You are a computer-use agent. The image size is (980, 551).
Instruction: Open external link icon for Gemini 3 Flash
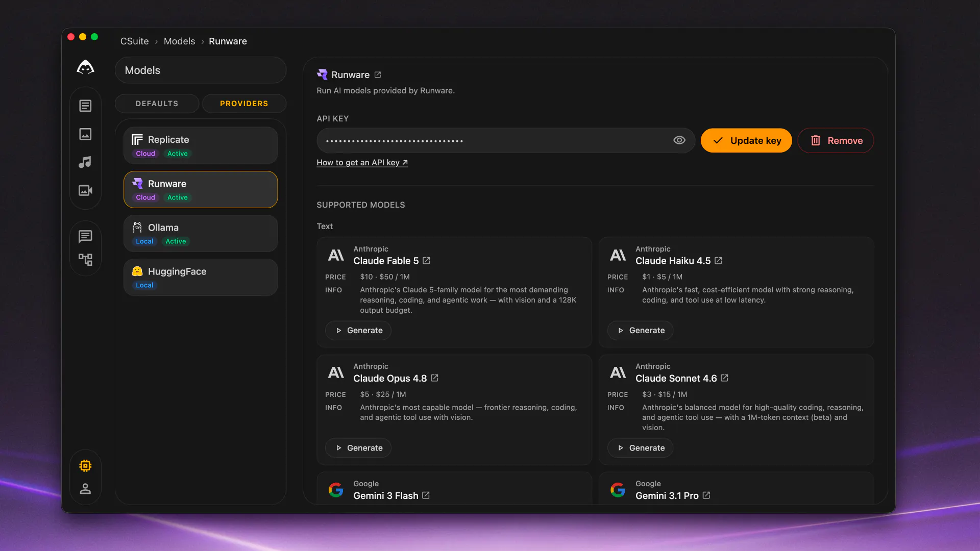tap(426, 495)
